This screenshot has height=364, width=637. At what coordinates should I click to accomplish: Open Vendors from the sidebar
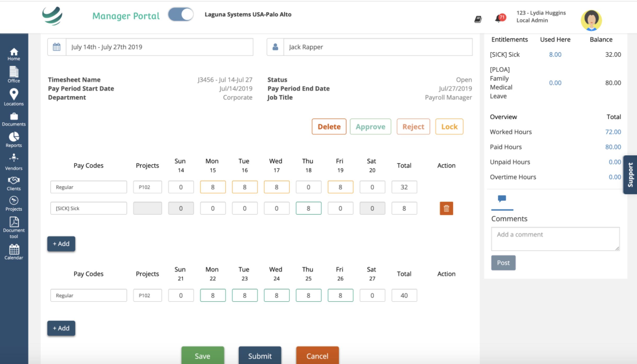[x=14, y=162]
